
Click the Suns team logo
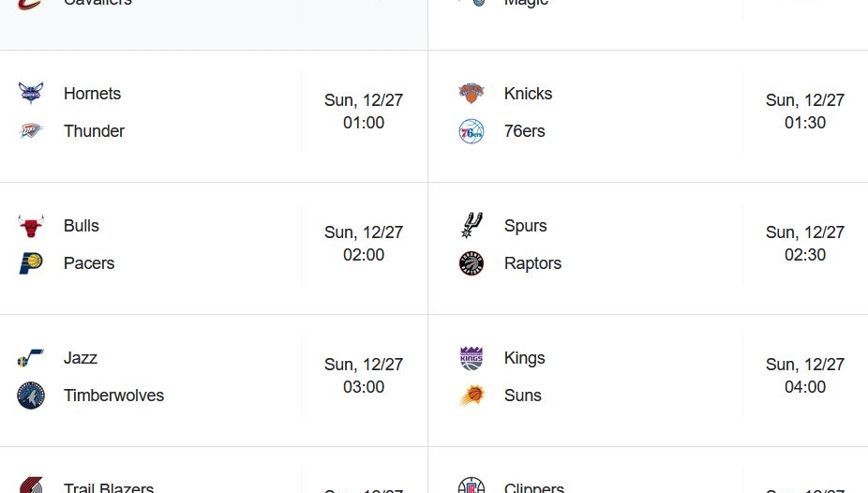pos(471,396)
